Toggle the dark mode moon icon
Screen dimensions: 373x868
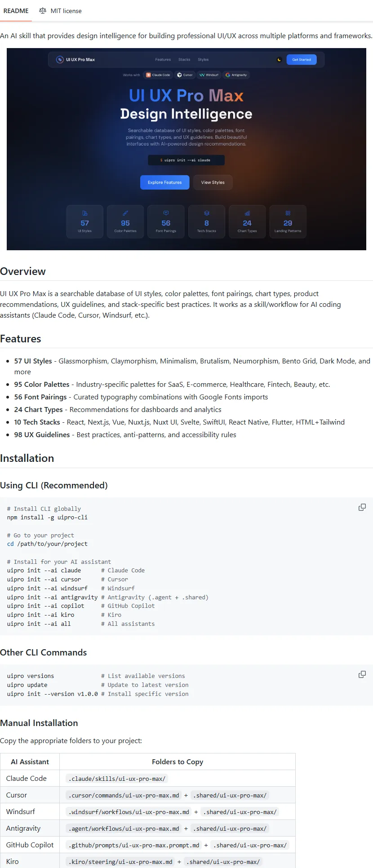(x=279, y=60)
